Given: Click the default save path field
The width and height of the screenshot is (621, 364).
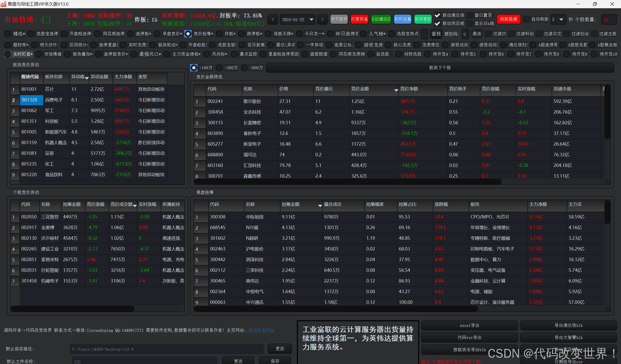Looking at the screenshot, I should [167, 349].
